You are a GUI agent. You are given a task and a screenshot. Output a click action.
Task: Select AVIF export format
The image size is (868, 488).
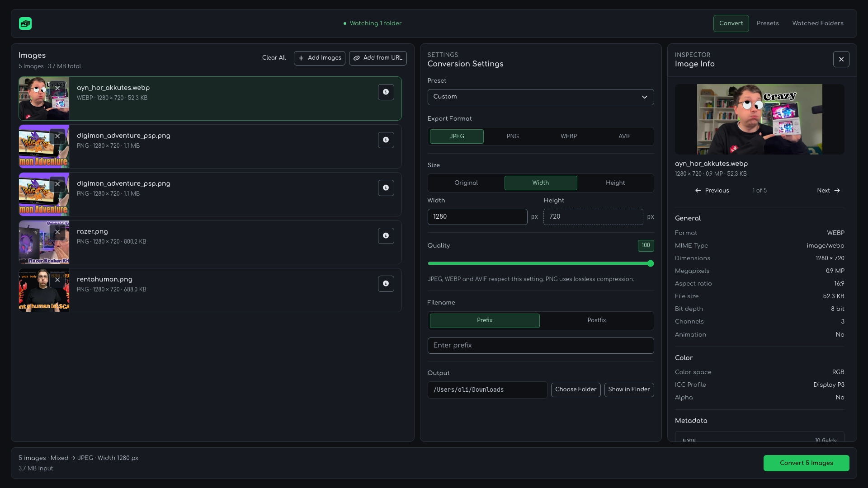click(624, 136)
